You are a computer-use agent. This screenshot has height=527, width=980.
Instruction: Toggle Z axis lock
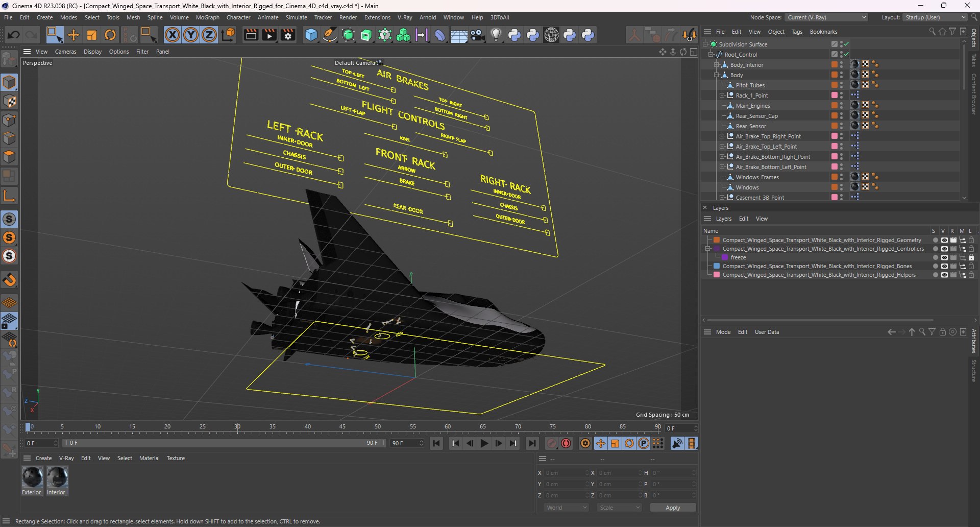[x=209, y=35]
